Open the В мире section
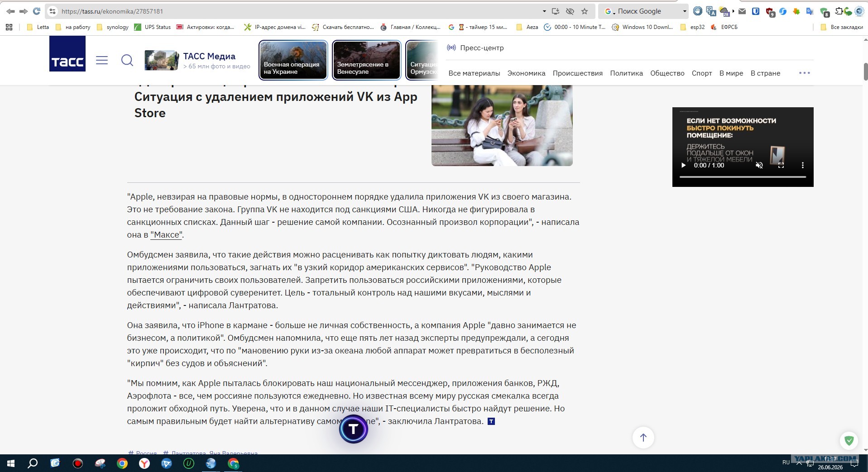Image resolution: width=868 pixels, height=472 pixels. click(x=731, y=73)
